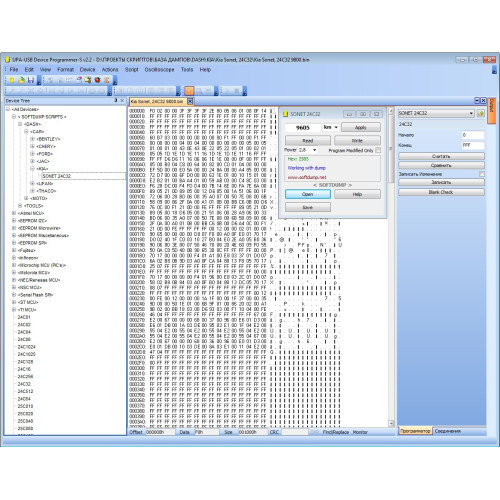
Task: Click the Blank Check button
Action: (x=441, y=192)
